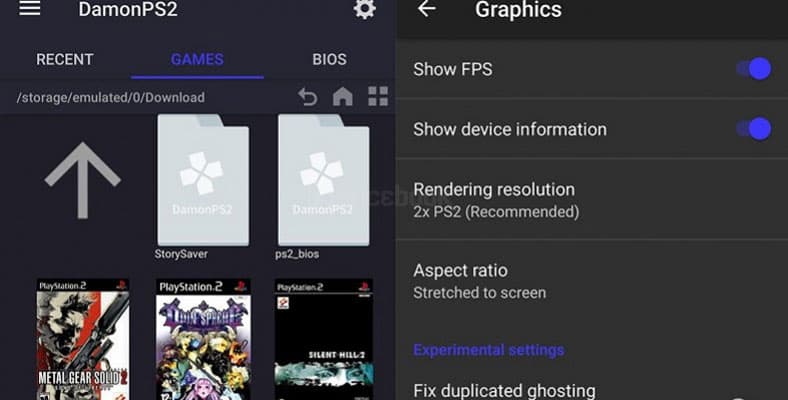Click the ps2_bios folder label
The height and width of the screenshot is (400, 788).
297,254
